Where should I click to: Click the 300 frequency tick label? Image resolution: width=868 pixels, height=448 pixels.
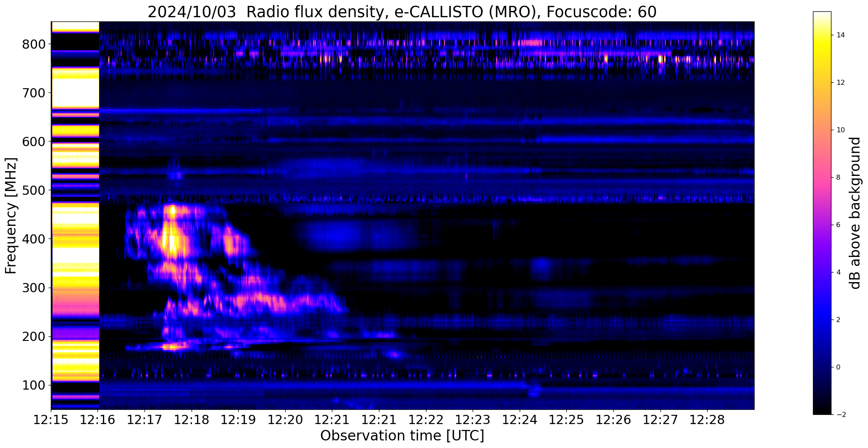click(x=34, y=288)
